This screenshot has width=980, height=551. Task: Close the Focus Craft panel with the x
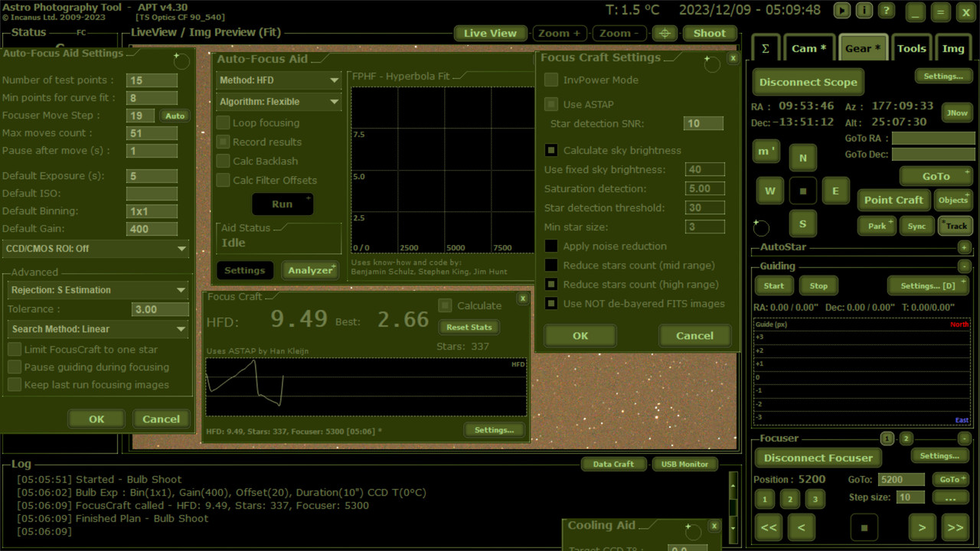pyautogui.click(x=523, y=298)
